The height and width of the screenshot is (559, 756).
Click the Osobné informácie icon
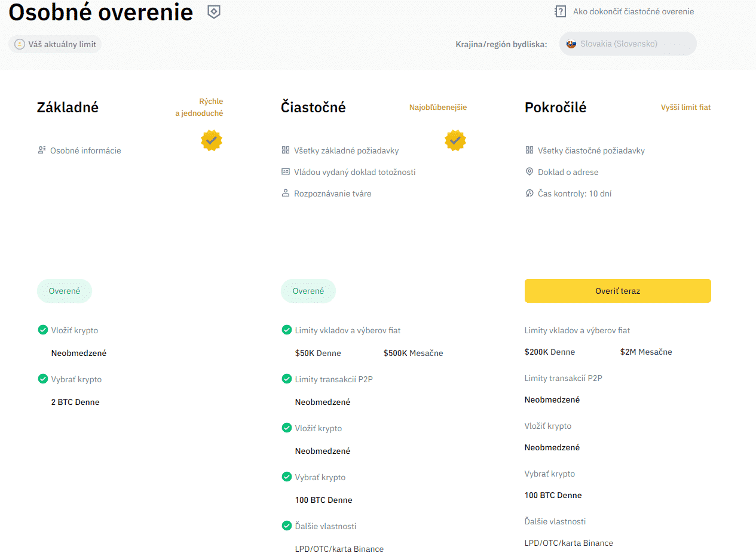click(42, 150)
